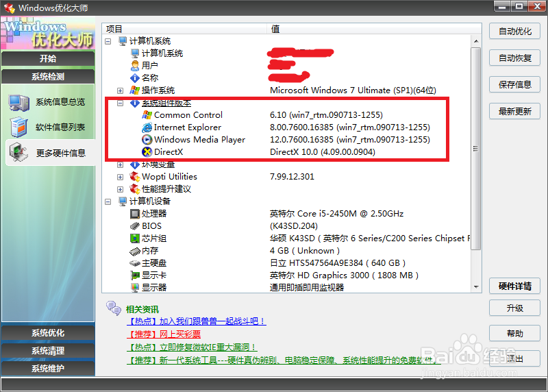Collapse the 计算机设备 tree node

(x=108, y=201)
